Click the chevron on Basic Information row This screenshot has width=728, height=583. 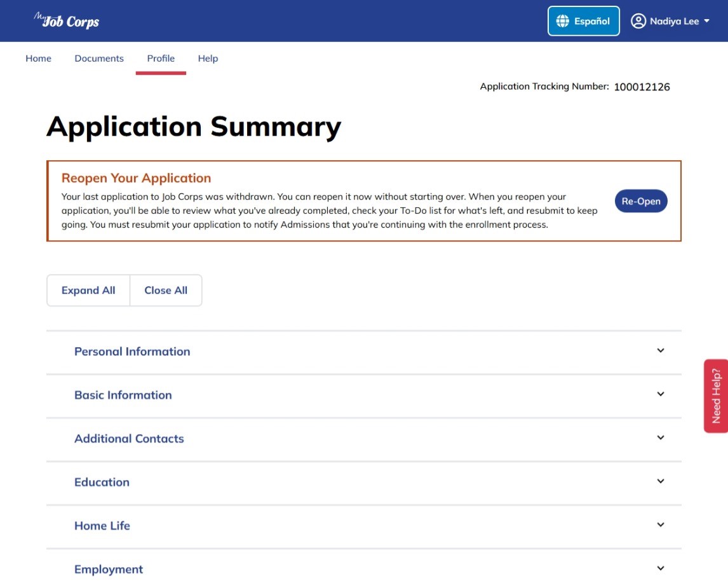point(661,394)
